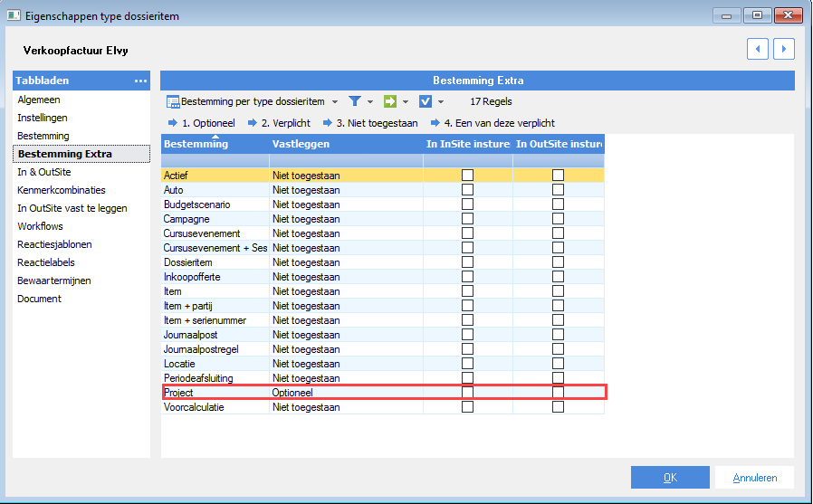Select the Cursusevenement + Ses row

[x=383, y=248]
